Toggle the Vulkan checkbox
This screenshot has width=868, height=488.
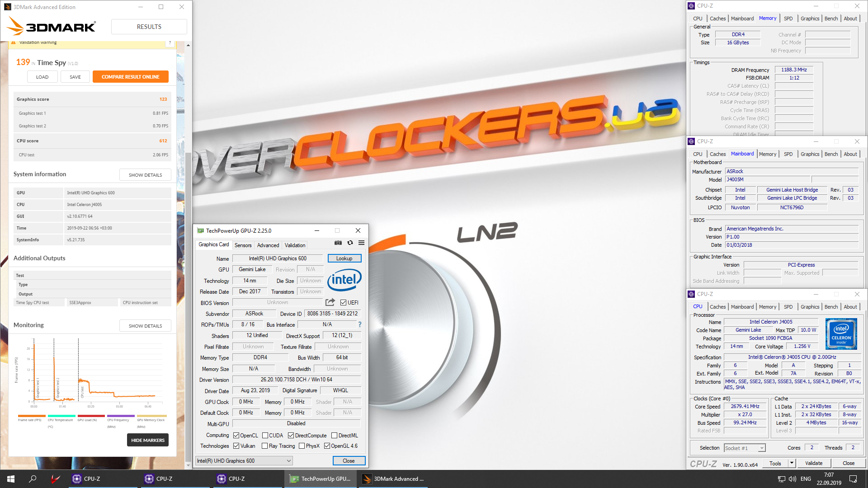(236, 446)
